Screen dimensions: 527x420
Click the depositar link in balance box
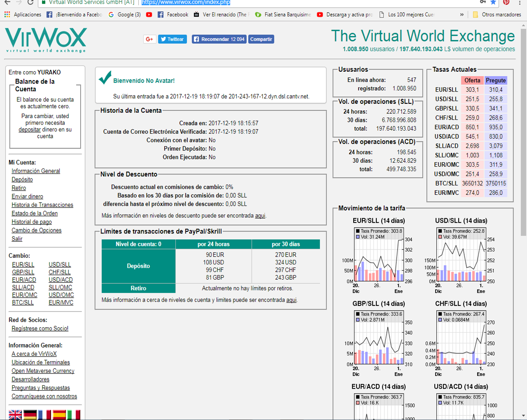[30, 129]
